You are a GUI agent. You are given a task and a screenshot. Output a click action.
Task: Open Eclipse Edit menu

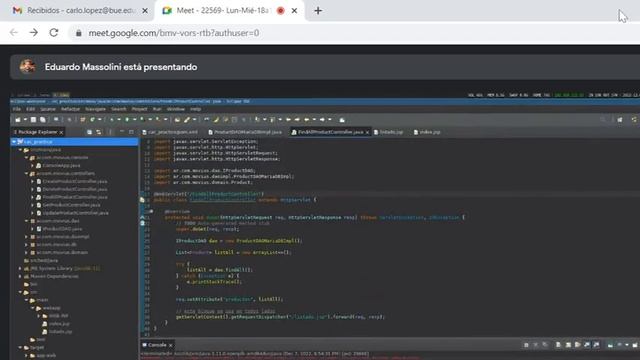pyautogui.click(x=31, y=109)
